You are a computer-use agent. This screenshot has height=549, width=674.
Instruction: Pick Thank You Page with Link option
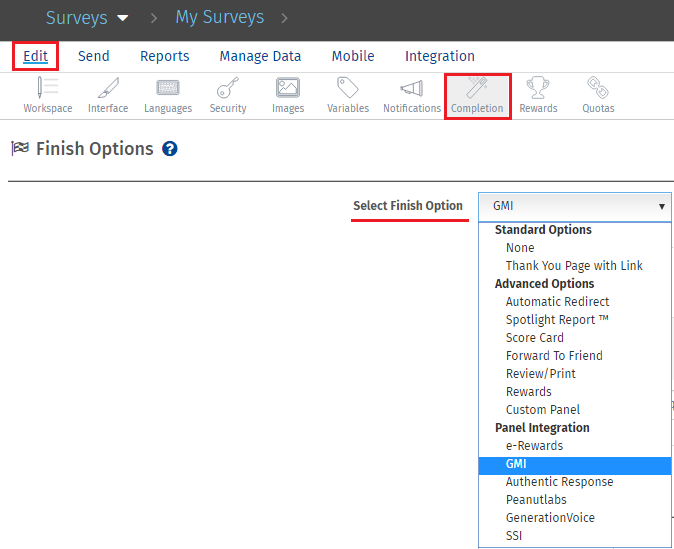tap(574, 266)
